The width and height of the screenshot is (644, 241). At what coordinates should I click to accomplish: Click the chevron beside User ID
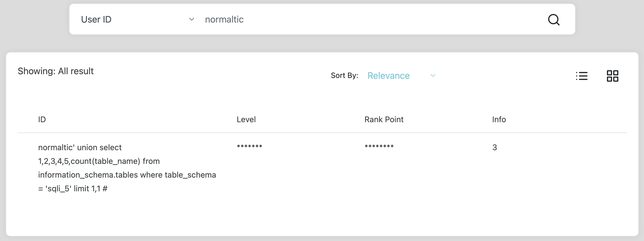(x=192, y=19)
